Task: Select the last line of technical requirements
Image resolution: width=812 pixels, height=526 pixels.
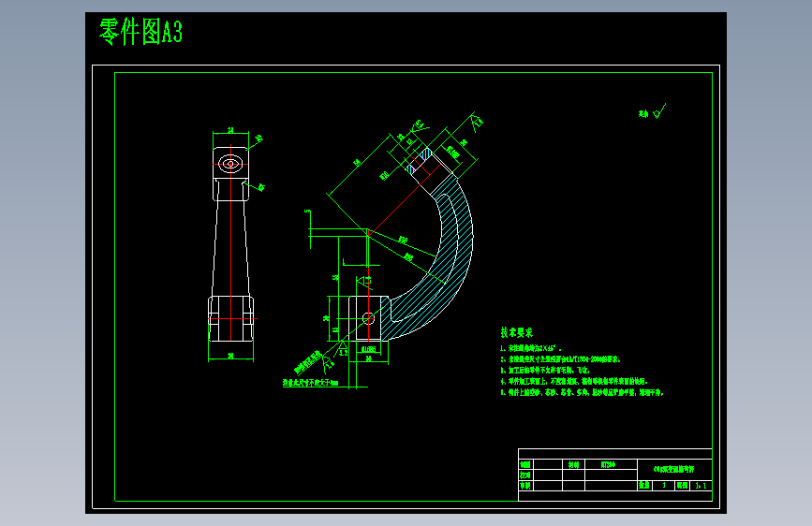Action: pos(582,392)
